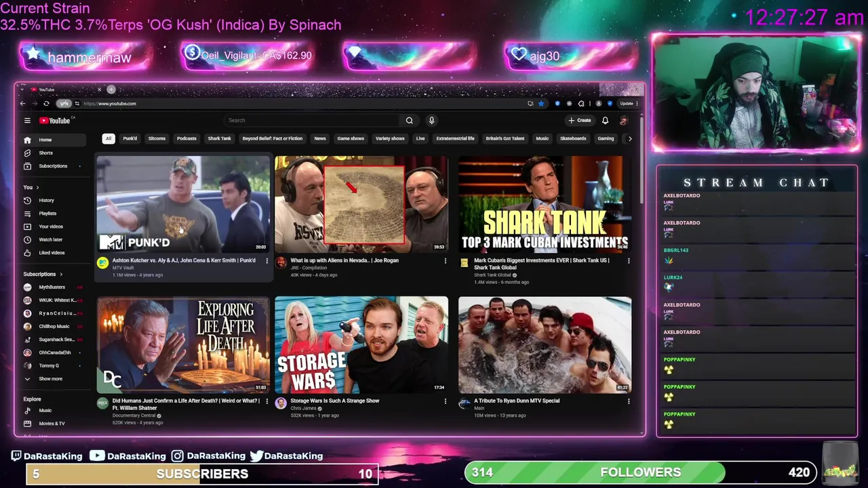Open a new browser tab

click(x=111, y=89)
